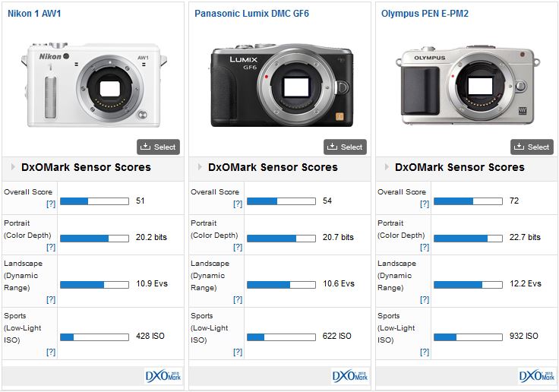This screenshot has height=392, width=559.
Task: Click Panasonic Lumix GF6 camera image
Action: (x=281, y=85)
